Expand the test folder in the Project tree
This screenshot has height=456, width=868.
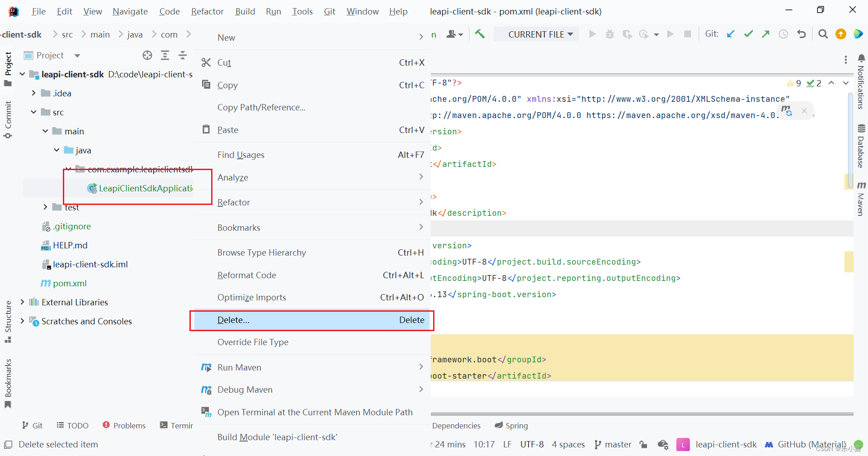[45, 207]
